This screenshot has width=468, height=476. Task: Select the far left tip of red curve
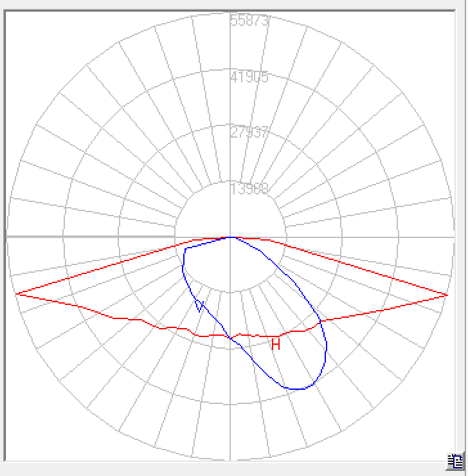coord(16,294)
